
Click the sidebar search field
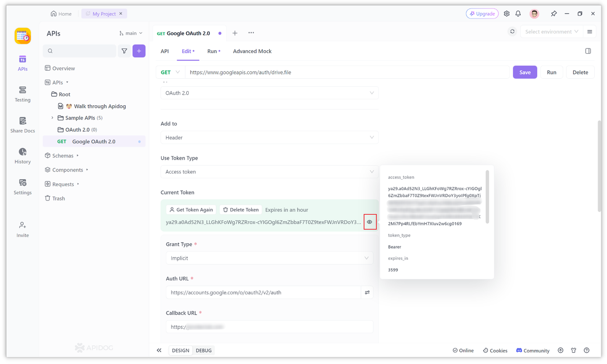[x=80, y=51]
